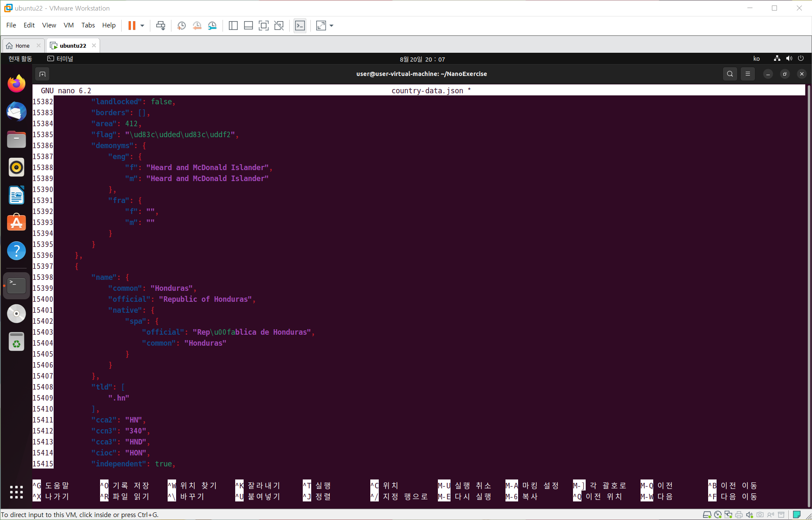The height and width of the screenshot is (520, 812).
Task: Click terminal search magnifier button
Action: click(730, 74)
